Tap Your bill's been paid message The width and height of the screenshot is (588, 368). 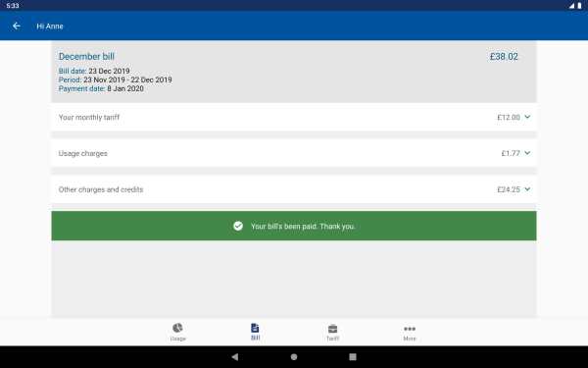click(x=303, y=227)
